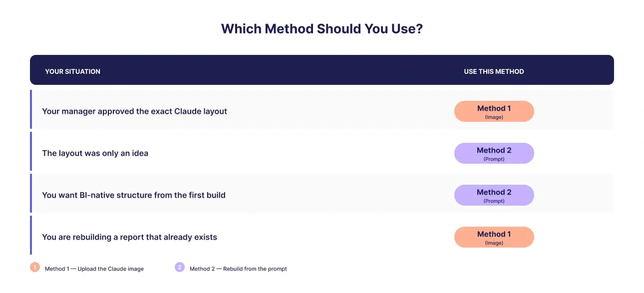Select Method 1 badge for manager approved layout
The image size is (644, 293).
(x=494, y=111)
